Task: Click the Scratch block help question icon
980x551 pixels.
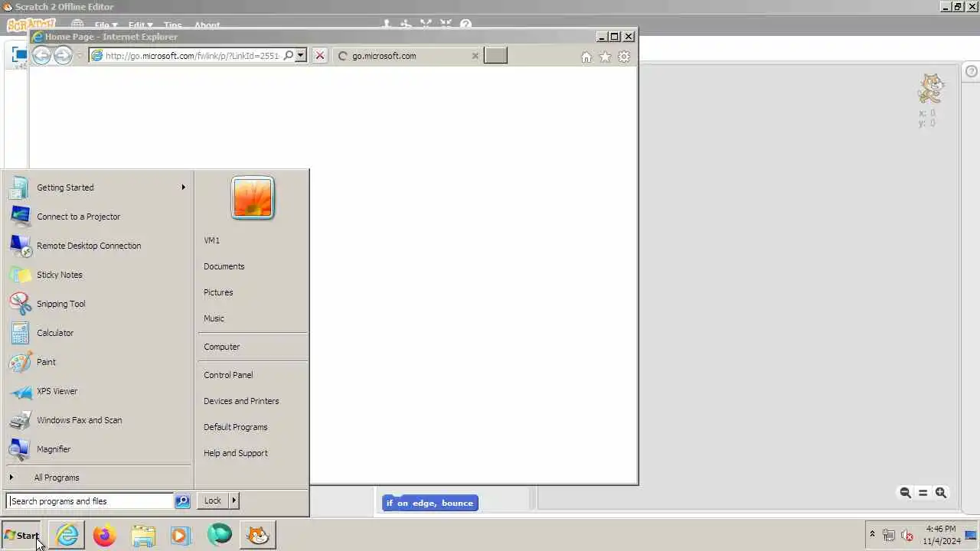Action: tap(466, 25)
